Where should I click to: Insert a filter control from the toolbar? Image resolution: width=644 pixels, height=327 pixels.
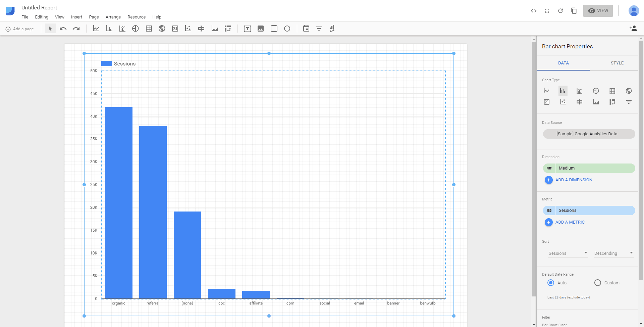(x=319, y=29)
